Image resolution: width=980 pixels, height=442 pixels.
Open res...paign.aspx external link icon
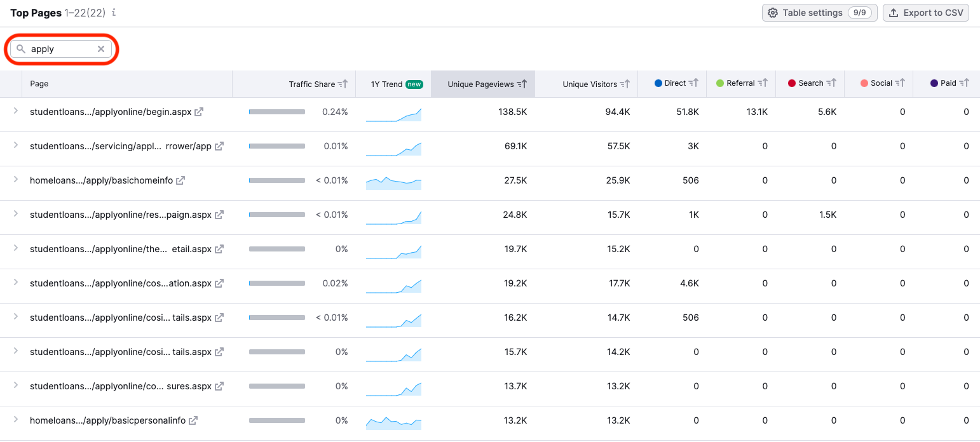(219, 215)
